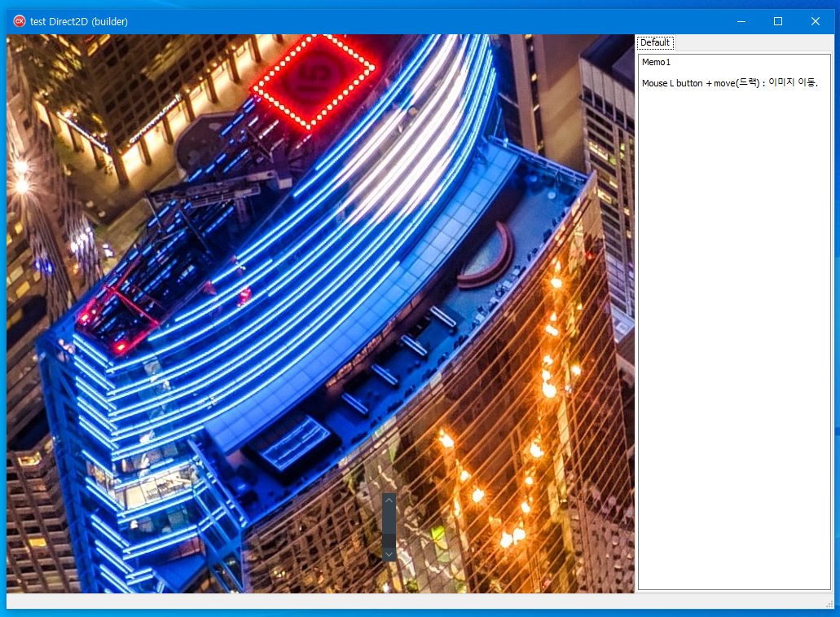Click the app icon in the title bar
Screen dimensions: 840x617
click(x=20, y=21)
